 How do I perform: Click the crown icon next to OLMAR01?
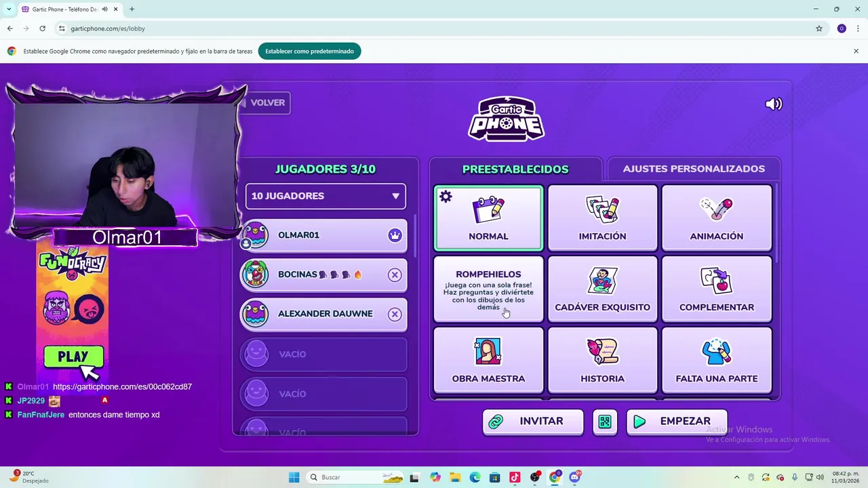(395, 235)
